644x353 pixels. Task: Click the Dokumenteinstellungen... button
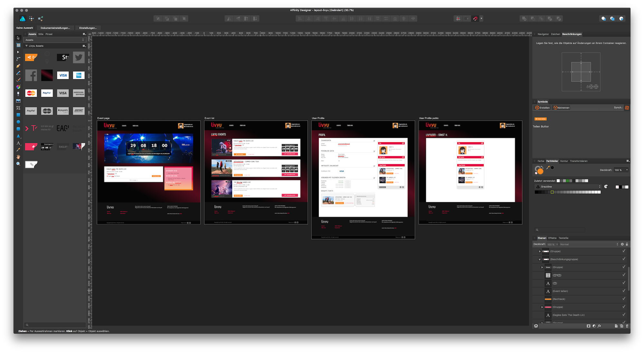55,28
